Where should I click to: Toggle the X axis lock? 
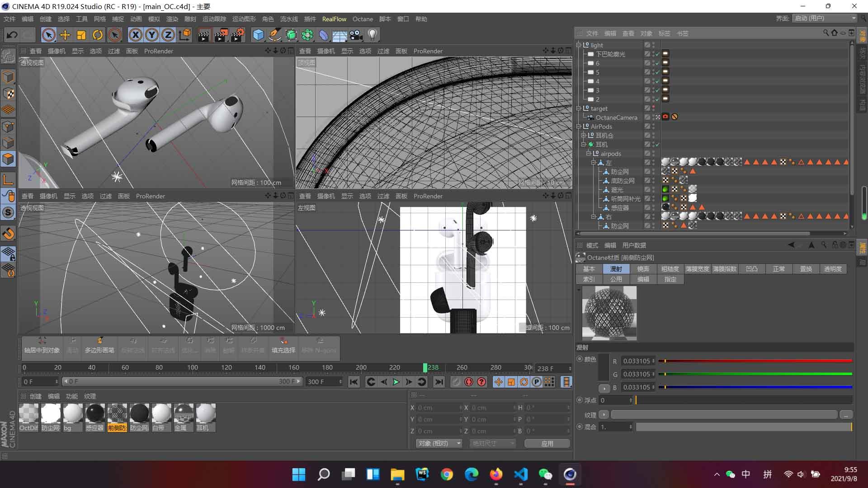tap(135, 35)
